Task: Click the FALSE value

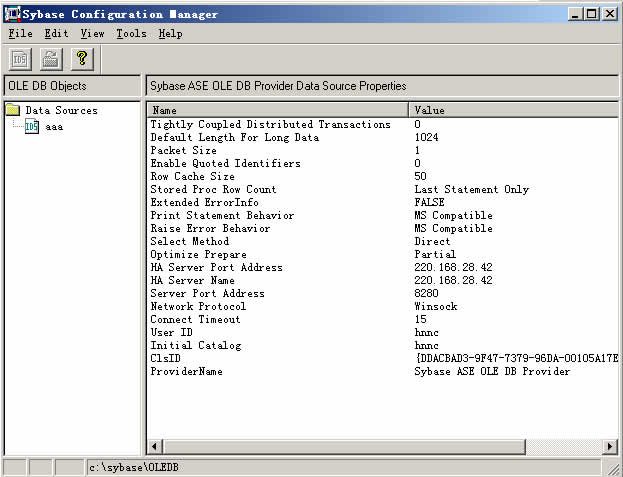Action: pyautogui.click(x=429, y=203)
